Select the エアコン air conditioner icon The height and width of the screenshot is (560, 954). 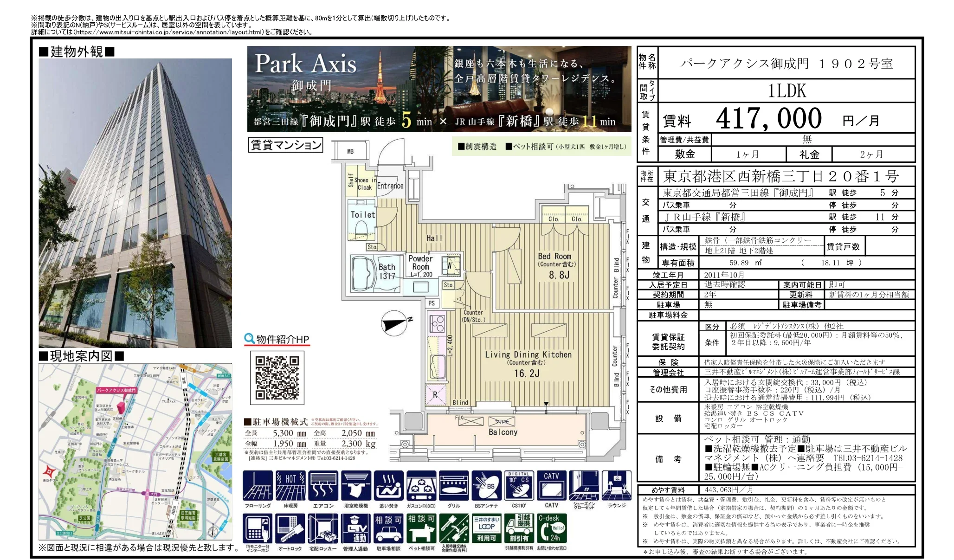pyautogui.click(x=323, y=486)
